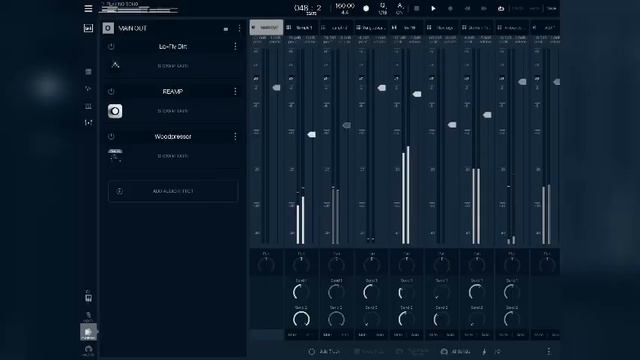Click the tuner-like icon in bottom bar
The width and height of the screenshot is (640, 360).
click(x=484, y=351)
